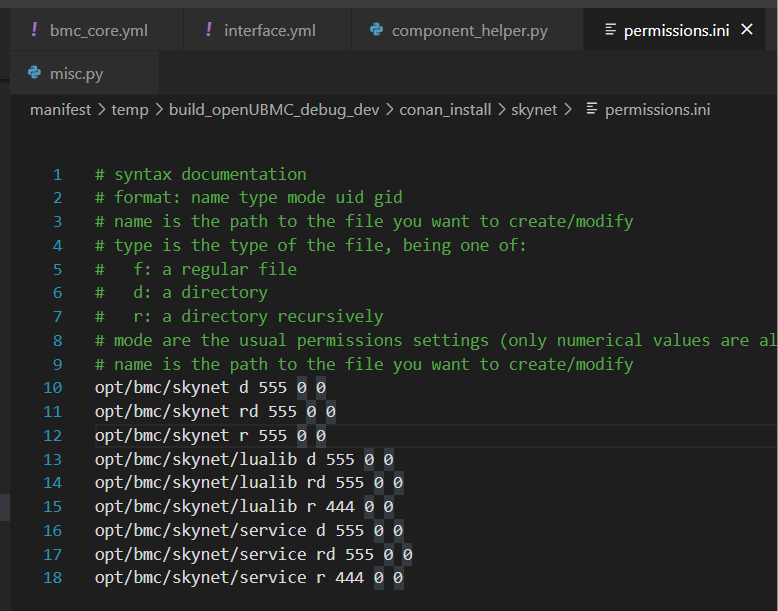Click line number 1 in the gutter
Image resolution: width=778 pixels, height=611 pixels.
[57, 174]
